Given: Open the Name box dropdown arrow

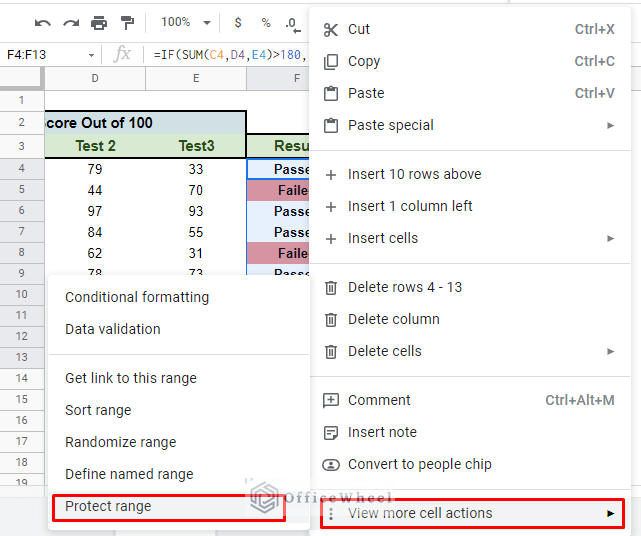Looking at the screenshot, I should pos(91,55).
